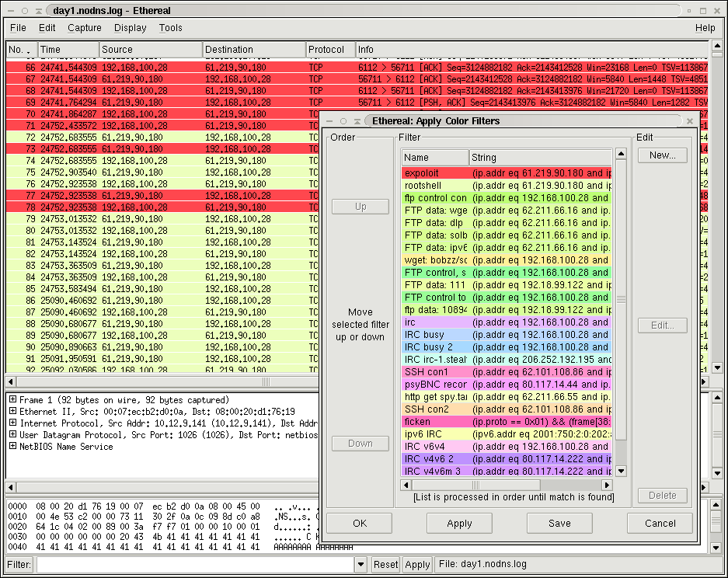
Task: Click the Up order button
Action: coord(361,207)
